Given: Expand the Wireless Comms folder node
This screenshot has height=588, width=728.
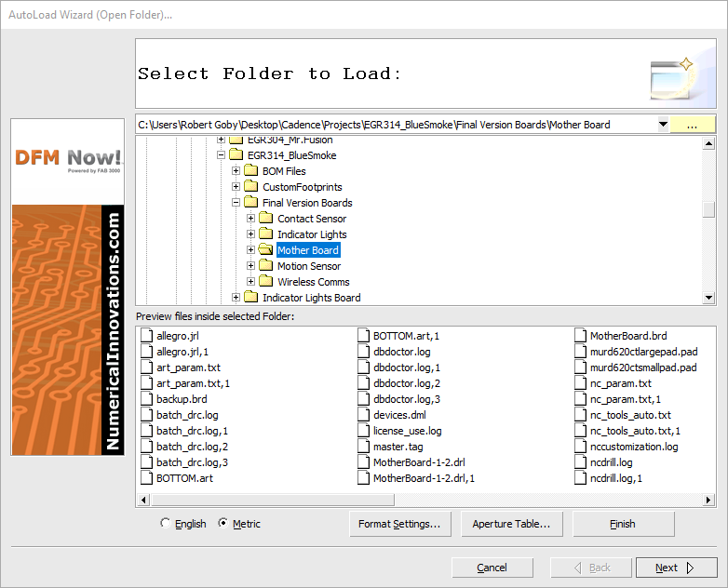Looking at the screenshot, I should (x=250, y=281).
